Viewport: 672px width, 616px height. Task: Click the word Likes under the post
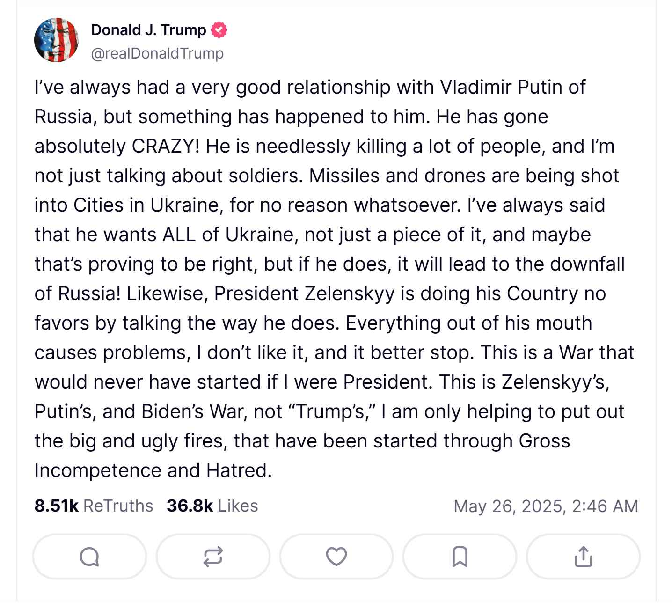pos(238,506)
